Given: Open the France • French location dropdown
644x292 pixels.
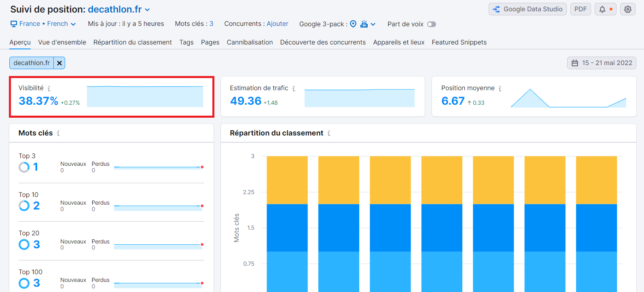Looking at the screenshot, I should pyautogui.click(x=43, y=24).
